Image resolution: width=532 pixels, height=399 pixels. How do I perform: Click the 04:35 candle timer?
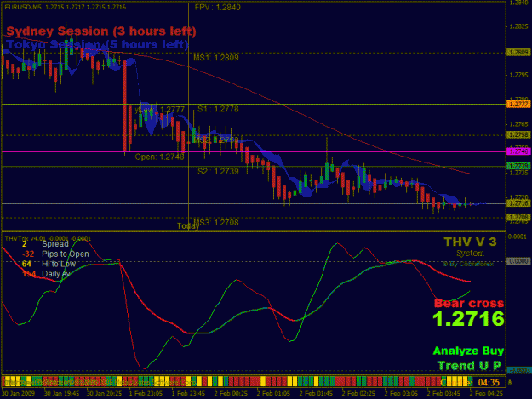click(489, 382)
